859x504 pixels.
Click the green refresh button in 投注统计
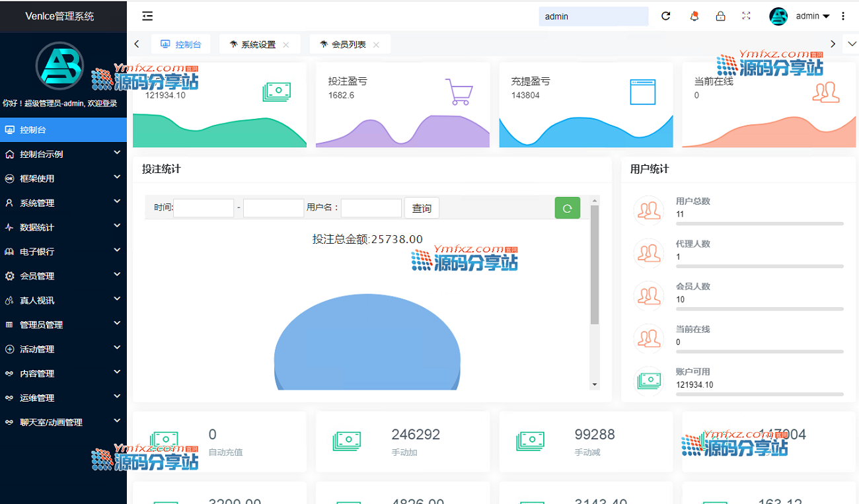pyautogui.click(x=567, y=208)
